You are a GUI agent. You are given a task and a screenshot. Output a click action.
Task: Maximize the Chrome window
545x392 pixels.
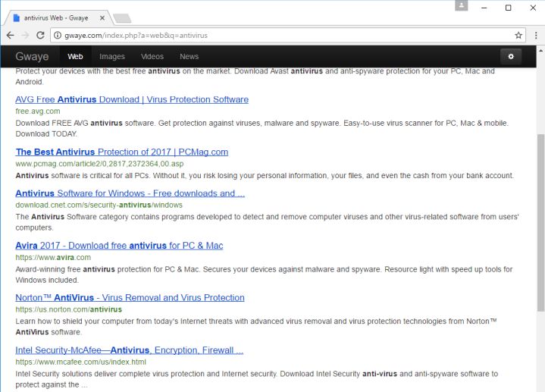click(x=508, y=8)
